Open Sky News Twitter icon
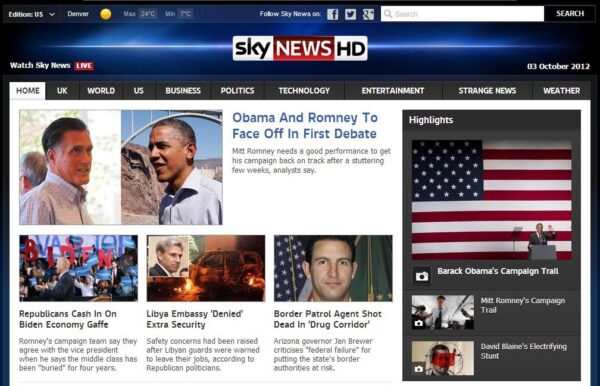The height and width of the screenshot is (386, 600). pyautogui.click(x=351, y=14)
